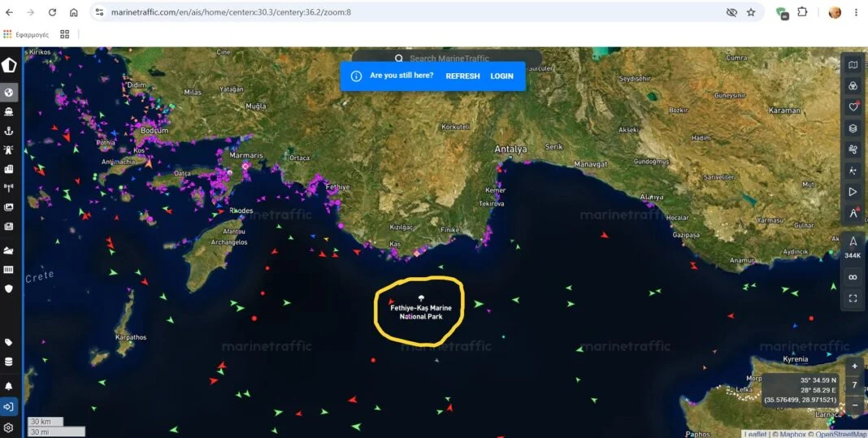Open the price tag plans icon
The height and width of the screenshot is (438, 868).
click(x=9, y=342)
